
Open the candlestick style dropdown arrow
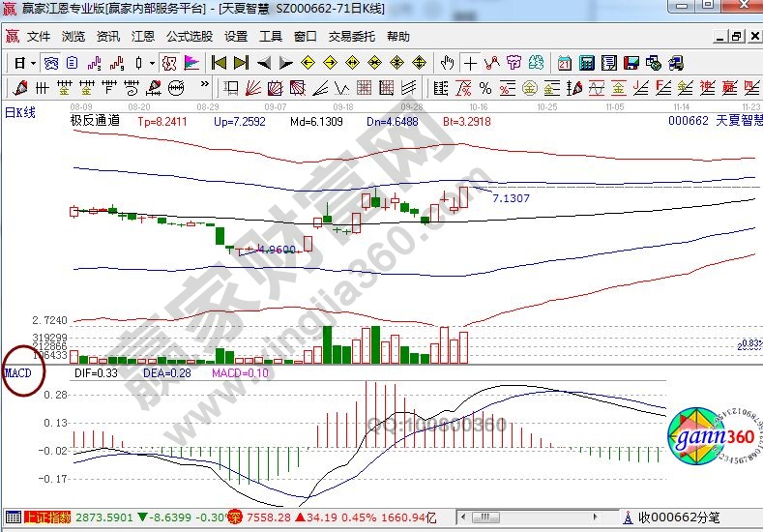pyautogui.click(x=152, y=63)
